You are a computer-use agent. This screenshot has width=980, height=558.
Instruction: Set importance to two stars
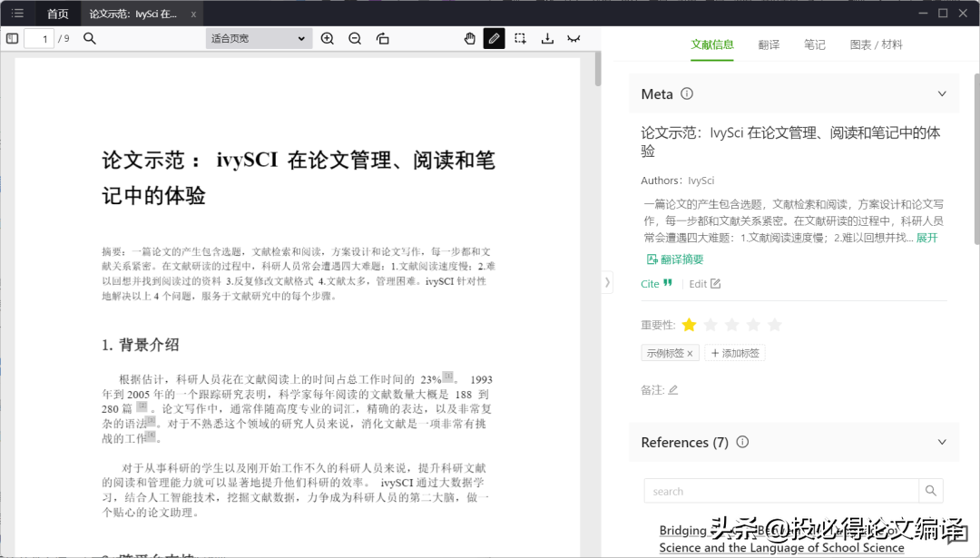[710, 325]
